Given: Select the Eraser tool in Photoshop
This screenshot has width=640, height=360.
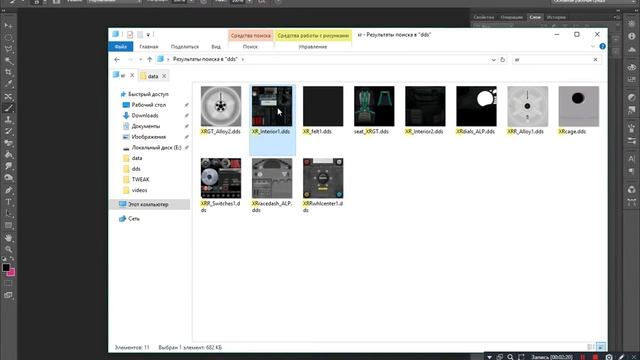Looking at the screenshot, I should coord(8,143).
